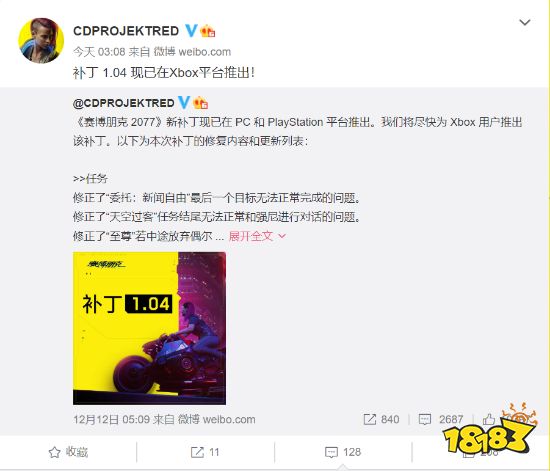Open the 补丁 1.04 image thumbnail
The image size is (550, 471).
(149, 328)
